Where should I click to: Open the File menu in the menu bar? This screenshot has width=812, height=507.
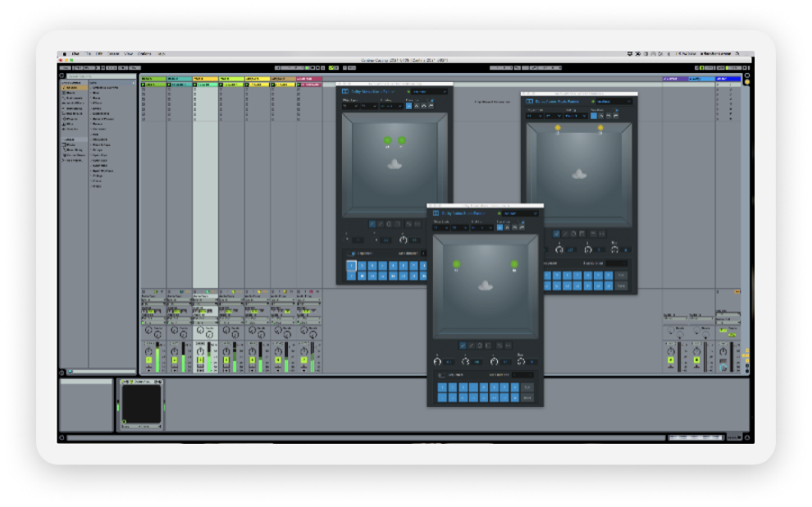point(89,53)
